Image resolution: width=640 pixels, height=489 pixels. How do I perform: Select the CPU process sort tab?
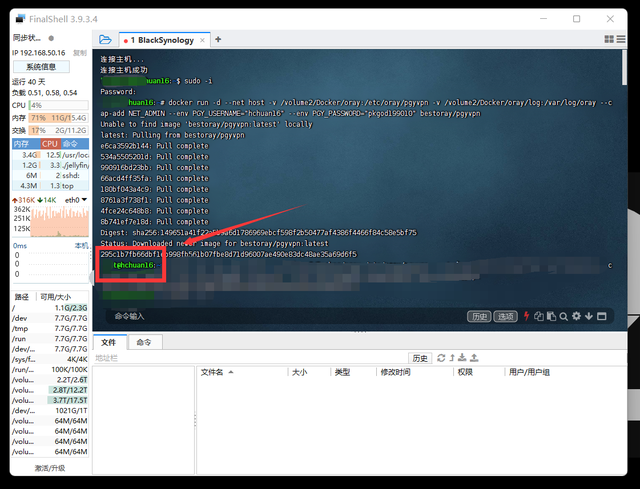[50, 144]
